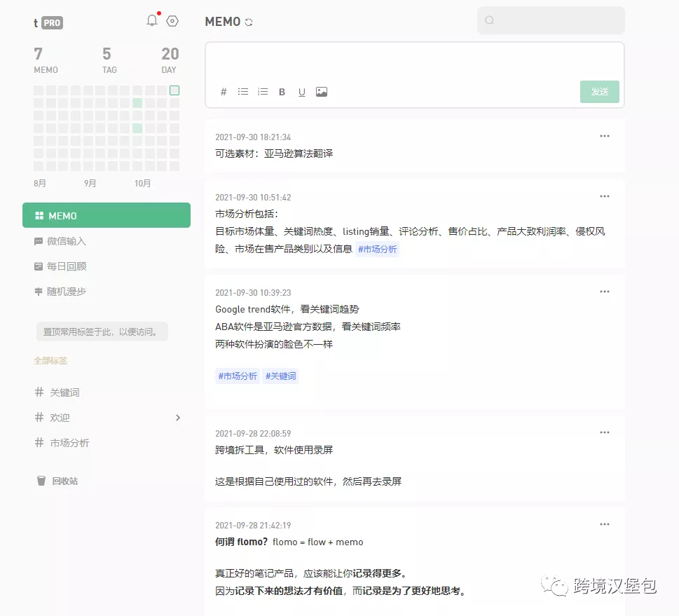The image size is (679, 616).
Task: Open the options menu on the flomo memo
Action: [604, 524]
